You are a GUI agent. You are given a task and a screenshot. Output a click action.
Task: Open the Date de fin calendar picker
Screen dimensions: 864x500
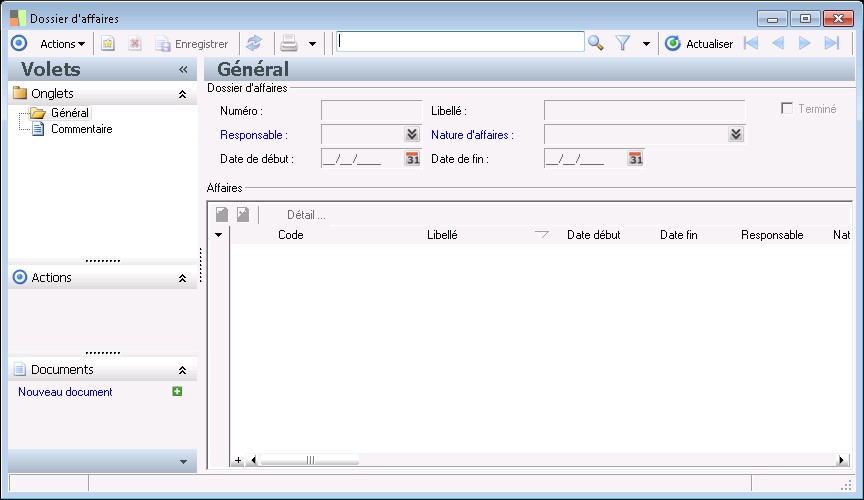tap(635, 159)
